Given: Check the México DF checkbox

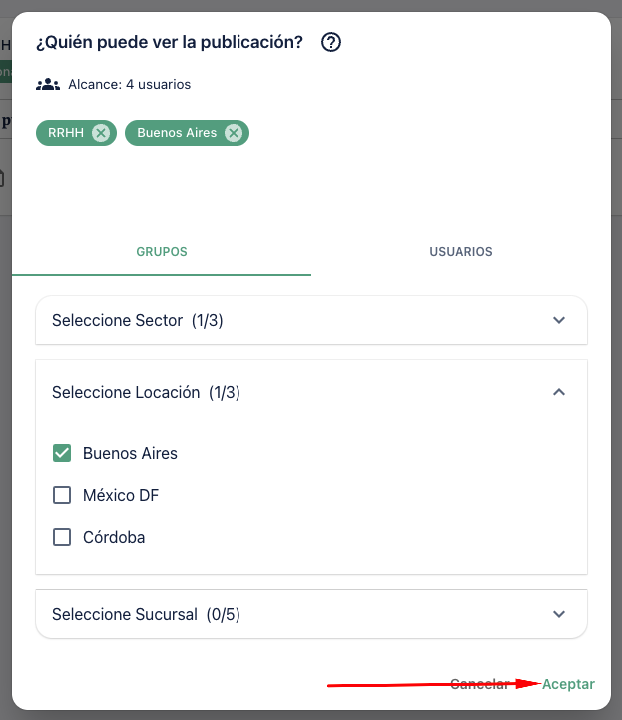Looking at the screenshot, I should [x=62, y=495].
